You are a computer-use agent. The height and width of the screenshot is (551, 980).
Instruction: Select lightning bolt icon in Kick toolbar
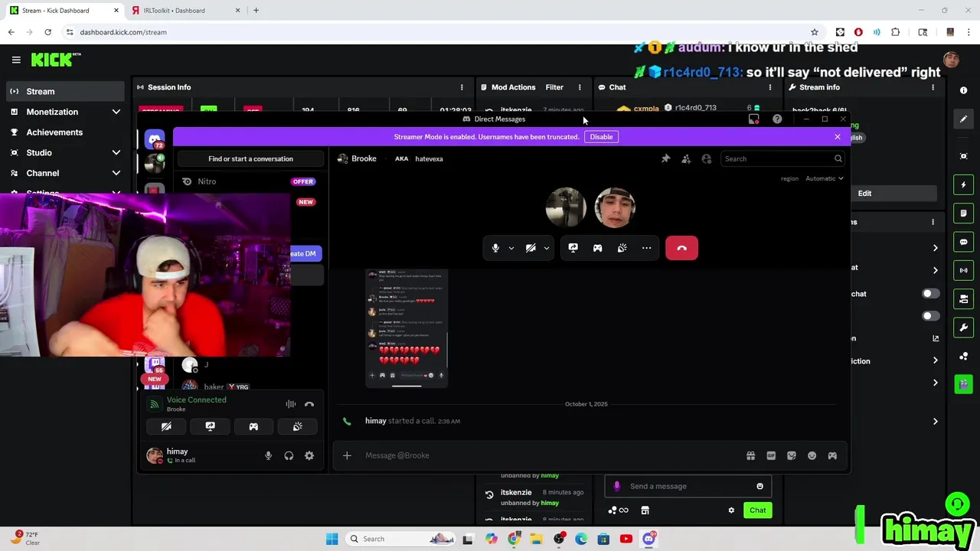[x=963, y=184]
